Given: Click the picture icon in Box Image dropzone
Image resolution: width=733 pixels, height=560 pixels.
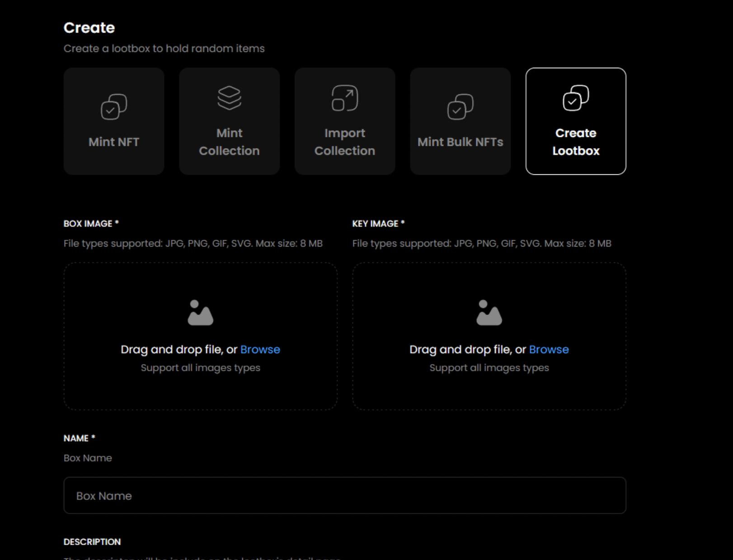Looking at the screenshot, I should click(x=200, y=313).
